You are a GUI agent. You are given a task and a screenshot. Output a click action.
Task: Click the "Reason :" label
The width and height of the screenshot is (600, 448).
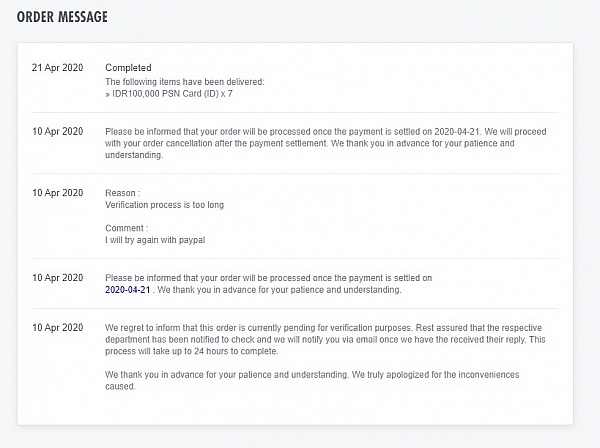coord(123,193)
